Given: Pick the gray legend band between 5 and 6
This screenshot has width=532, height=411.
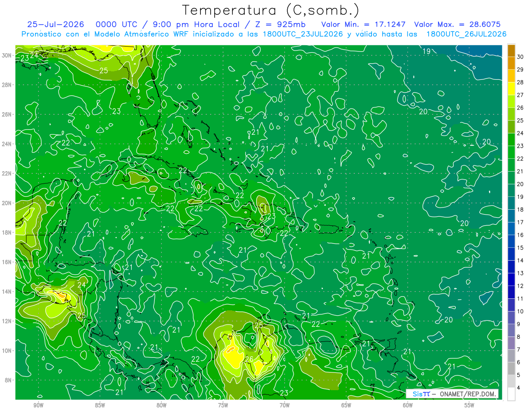Looking at the screenshot, I should point(511,368).
